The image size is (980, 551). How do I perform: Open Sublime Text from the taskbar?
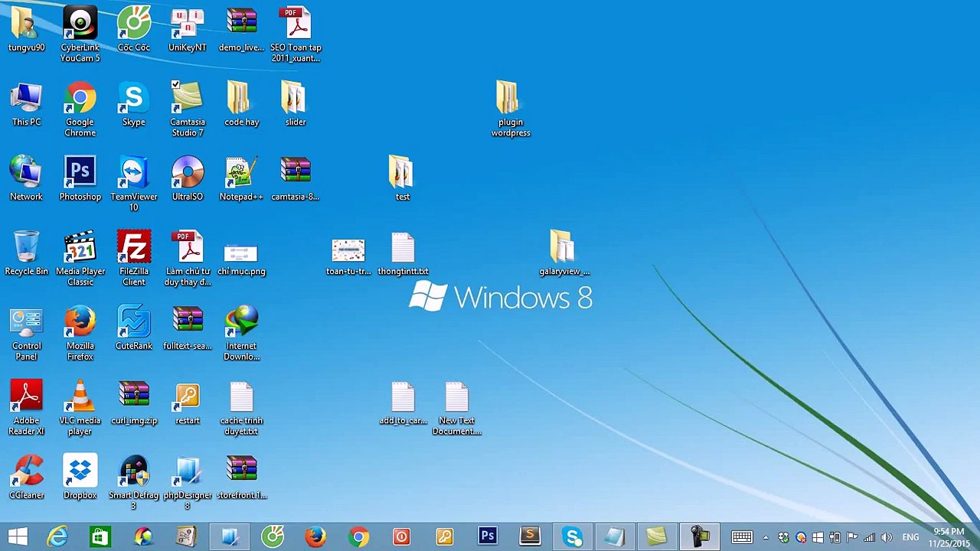[x=530, y=536]
